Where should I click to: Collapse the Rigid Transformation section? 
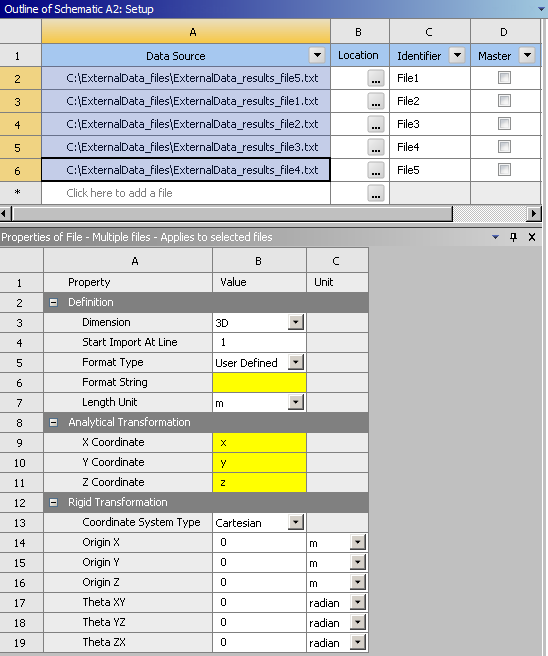pos(54,502)
